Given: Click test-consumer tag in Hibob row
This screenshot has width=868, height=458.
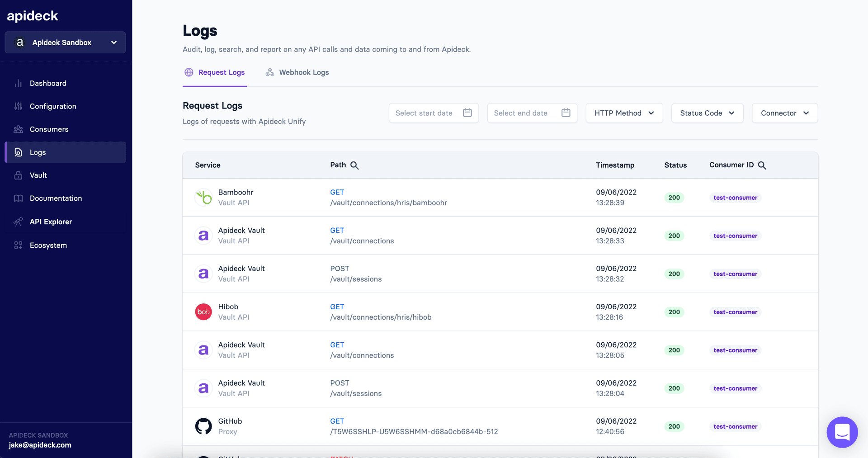Looking at the screenshot, I should click(735, 312).
